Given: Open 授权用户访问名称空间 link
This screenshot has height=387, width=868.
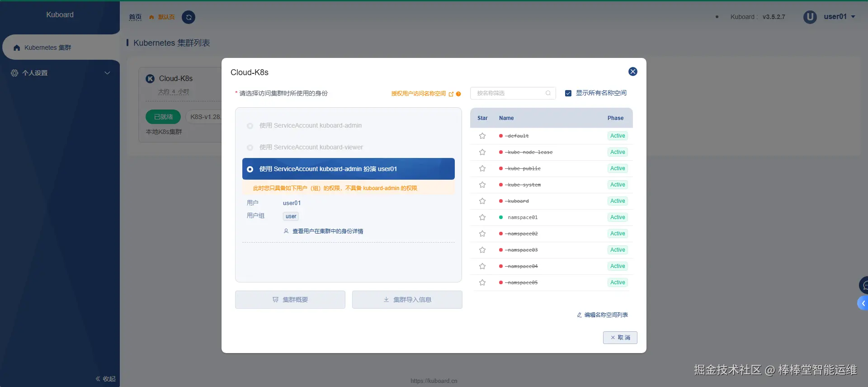Looking at the screenshot, I should pyautogui.click(x=419, y=94).
